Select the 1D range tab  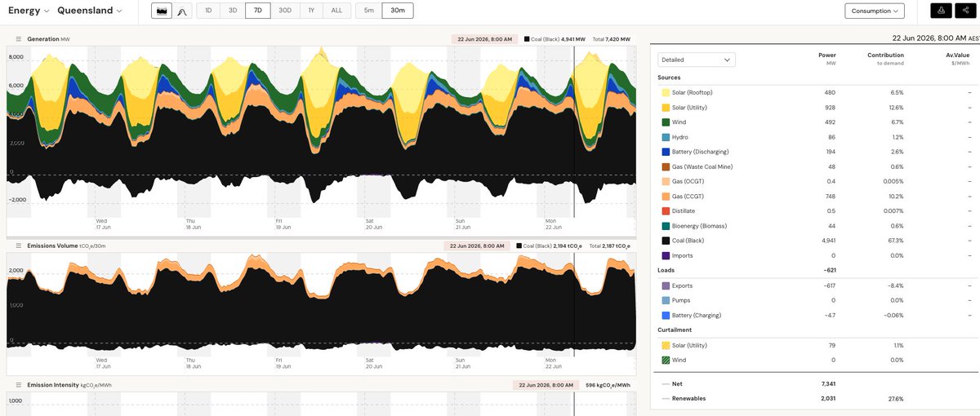208,11
